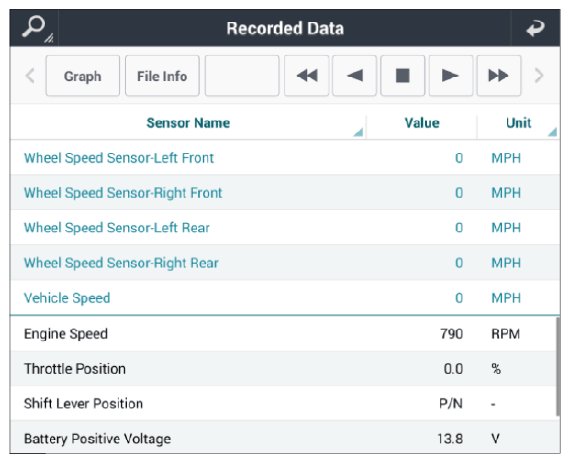Deselect the Vehicle Speed row
The height and width of the screenshot is (463, 570).
[x=285, y=298]
